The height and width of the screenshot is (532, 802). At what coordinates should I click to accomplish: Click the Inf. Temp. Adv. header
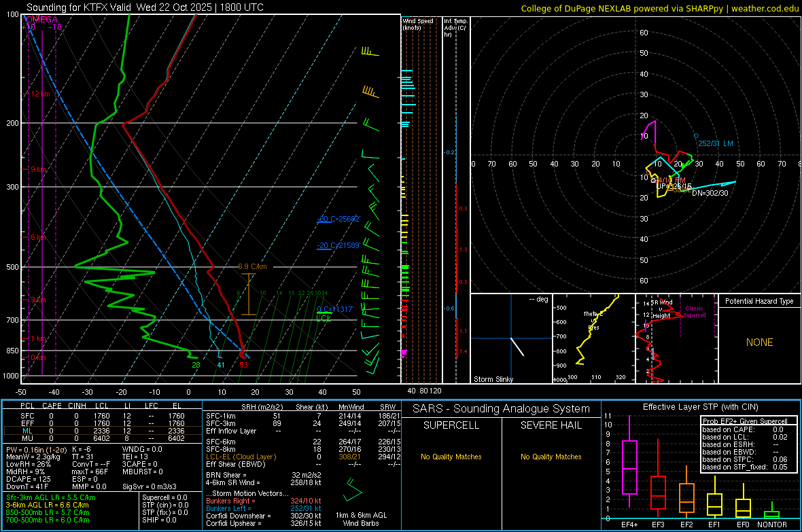coord(455,28)
